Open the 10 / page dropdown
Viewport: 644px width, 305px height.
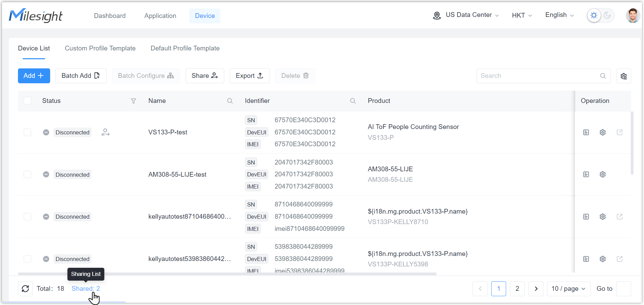tap(569, 289)
